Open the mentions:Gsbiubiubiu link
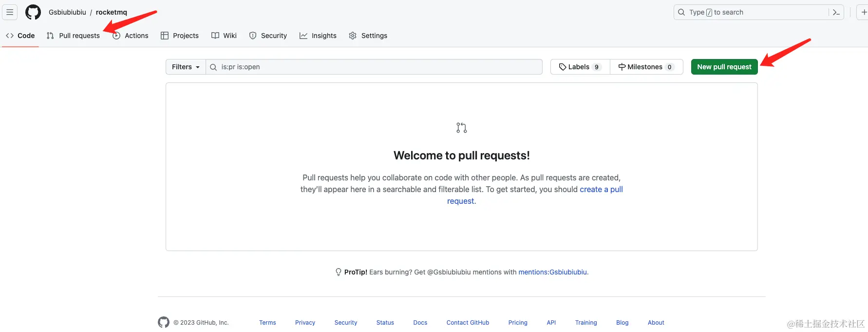 (x=552, y=272)
